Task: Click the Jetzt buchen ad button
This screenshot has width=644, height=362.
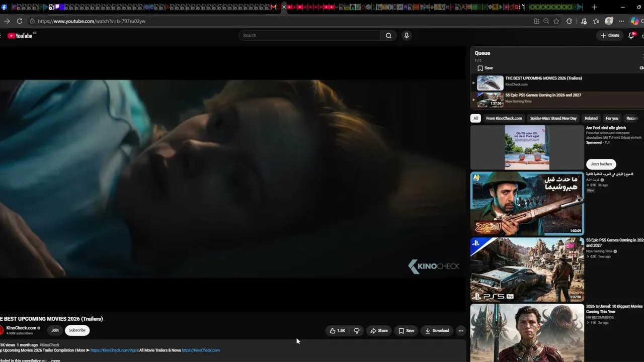Action: (x=601, y=164)
